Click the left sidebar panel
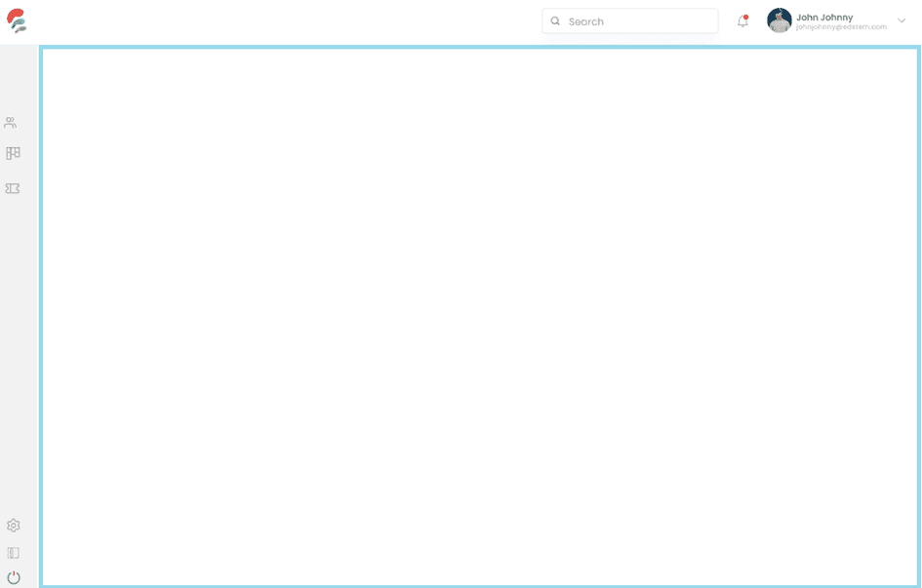922x588 pixels. click(x=13, y=341)
